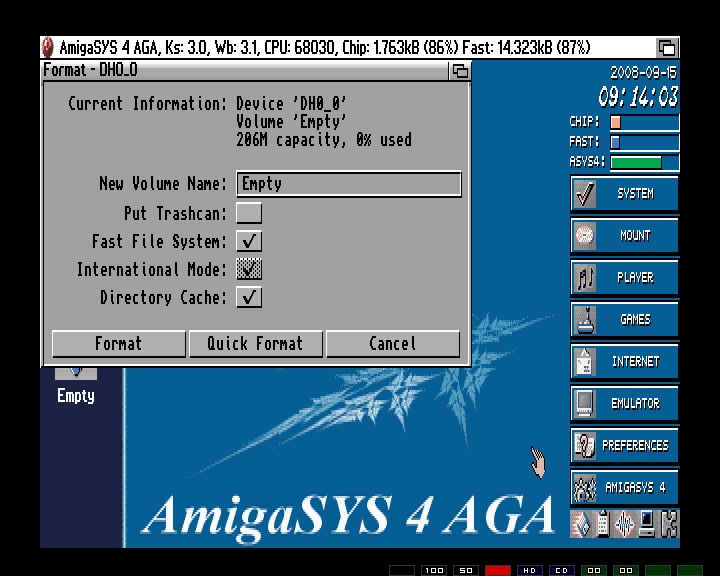Open the MOUNT panel button
The width and height of the screenshot is (720, 576).
pyautogui.click(x=624, y=236)
